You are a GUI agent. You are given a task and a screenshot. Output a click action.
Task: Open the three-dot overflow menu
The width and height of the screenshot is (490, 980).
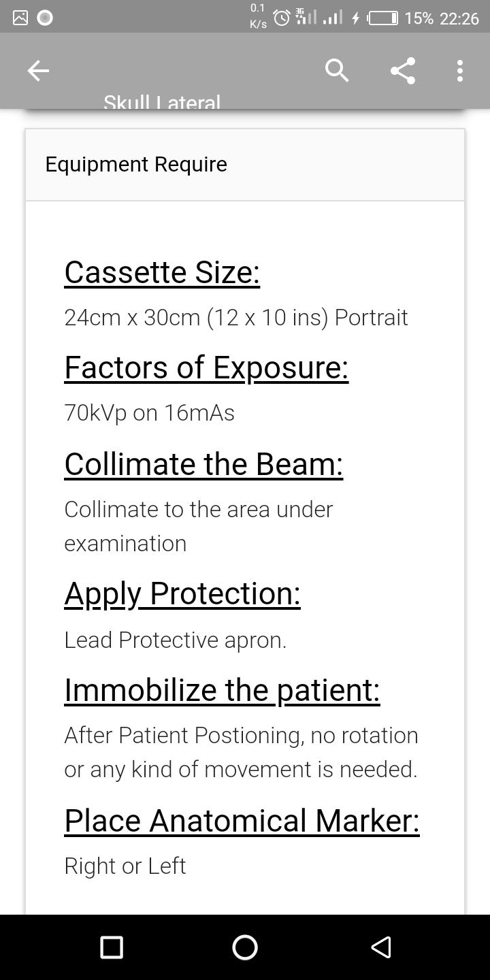460,71
